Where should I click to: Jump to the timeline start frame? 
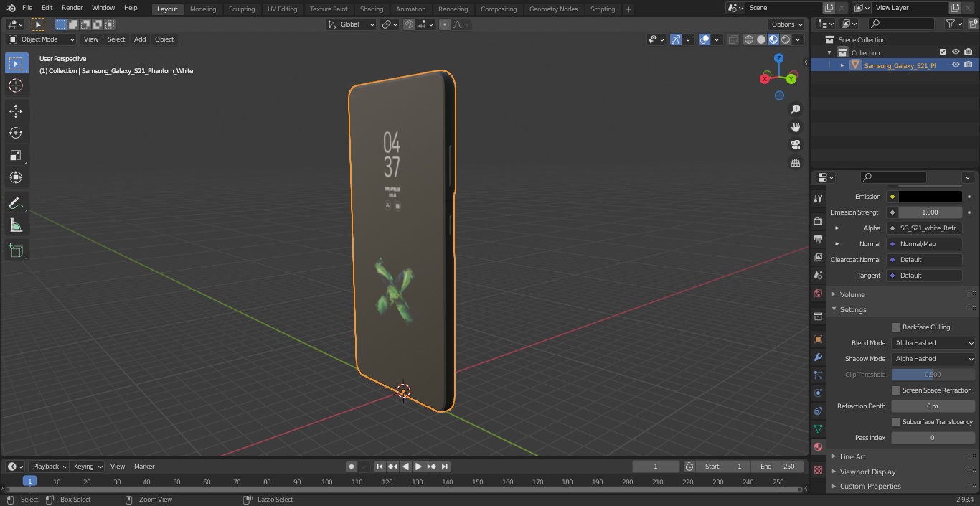[x=380, y=467]
